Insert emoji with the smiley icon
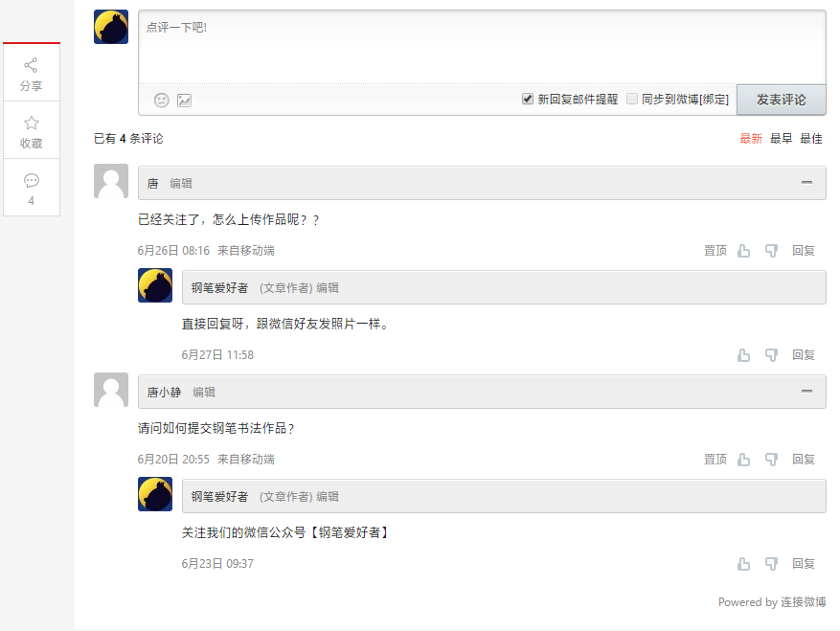This screenshot has width=840, height=631. (x=161, y=101)
